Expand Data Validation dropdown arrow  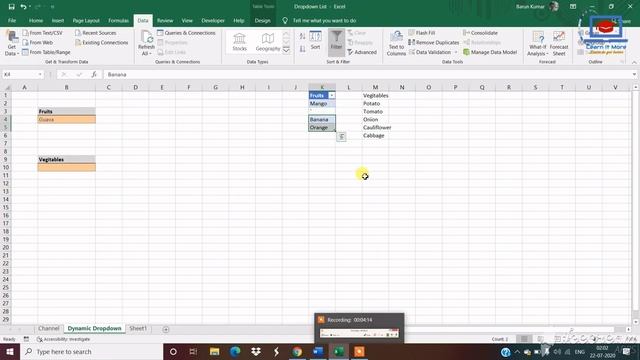(456, 52)
